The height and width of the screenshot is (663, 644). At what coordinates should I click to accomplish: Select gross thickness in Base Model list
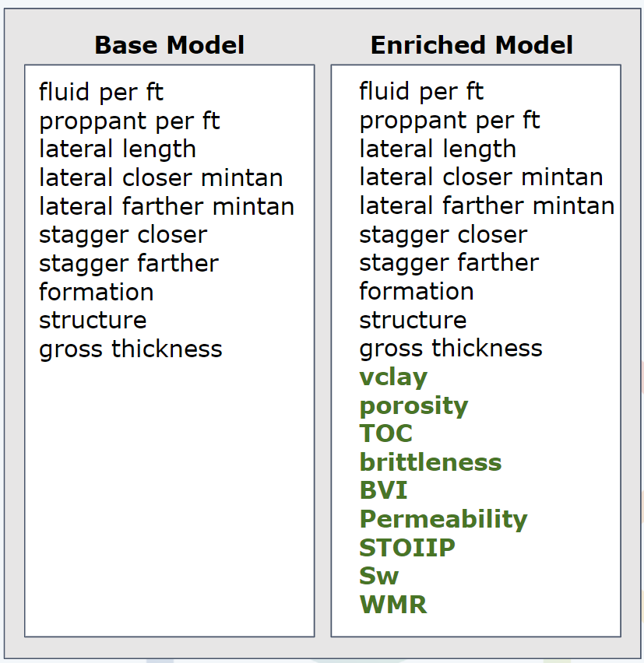[131, 349]
